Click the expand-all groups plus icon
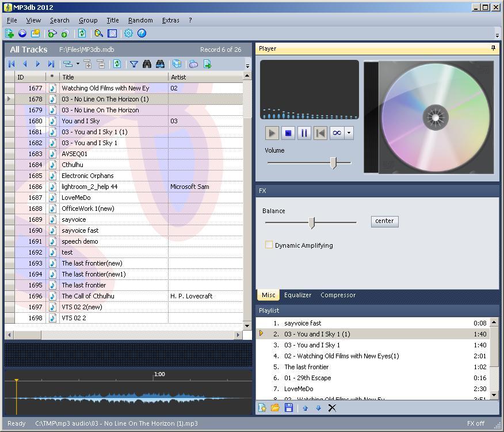 (x=88, y=64)
